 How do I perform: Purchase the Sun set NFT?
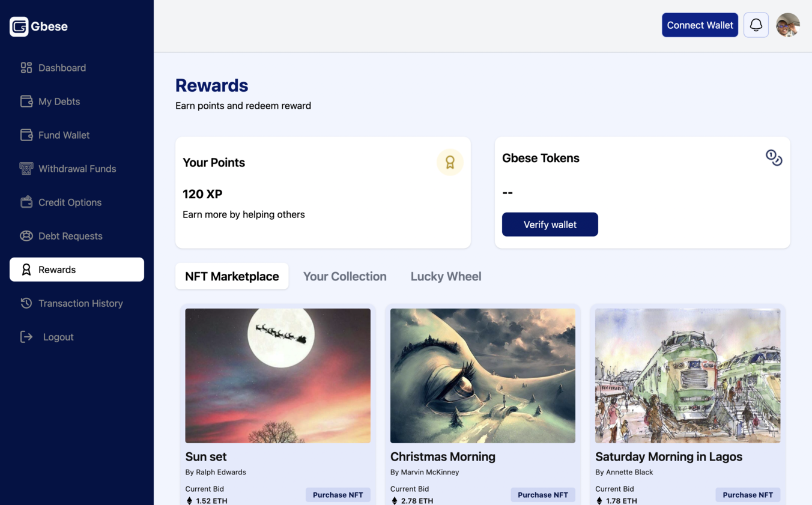338,494
